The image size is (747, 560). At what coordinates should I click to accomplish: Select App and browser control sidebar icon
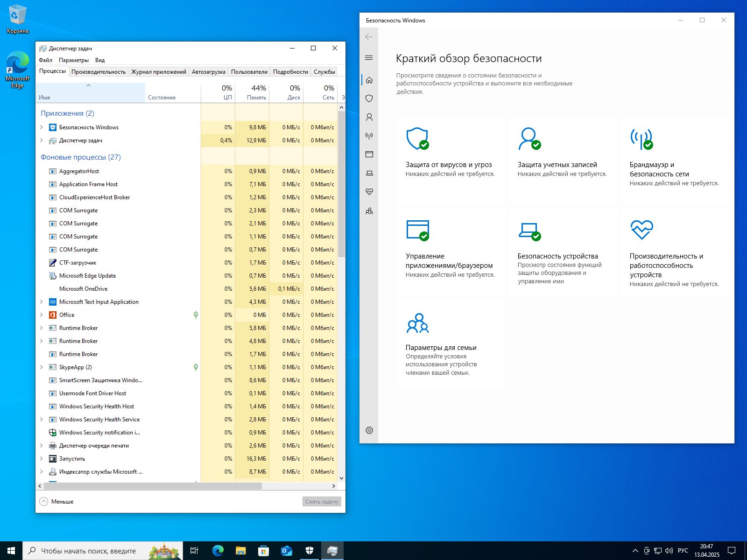click(x=369, y=154)
